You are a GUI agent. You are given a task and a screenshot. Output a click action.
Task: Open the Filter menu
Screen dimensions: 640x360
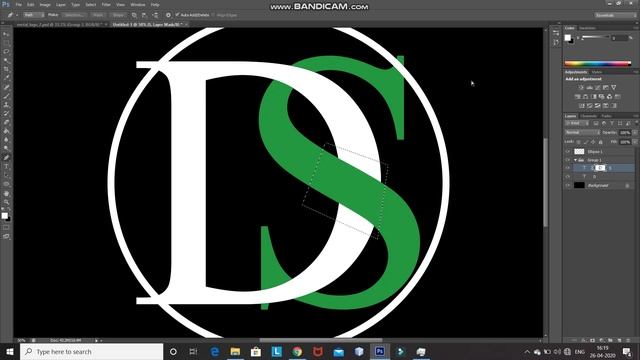coord(106,4)
